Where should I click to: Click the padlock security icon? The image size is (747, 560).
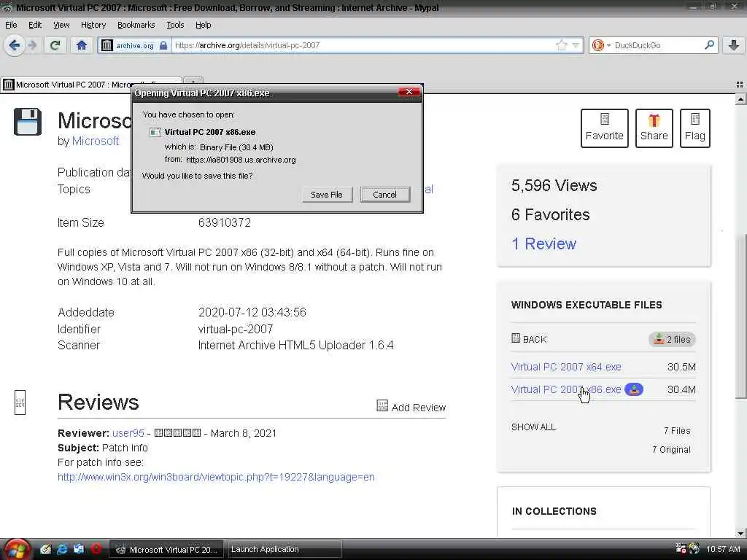[163, 45]
